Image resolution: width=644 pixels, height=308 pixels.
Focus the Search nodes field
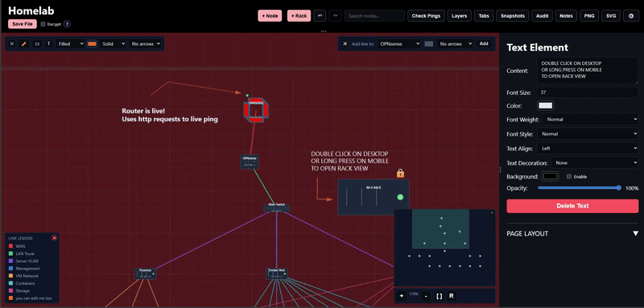point(374,16)
